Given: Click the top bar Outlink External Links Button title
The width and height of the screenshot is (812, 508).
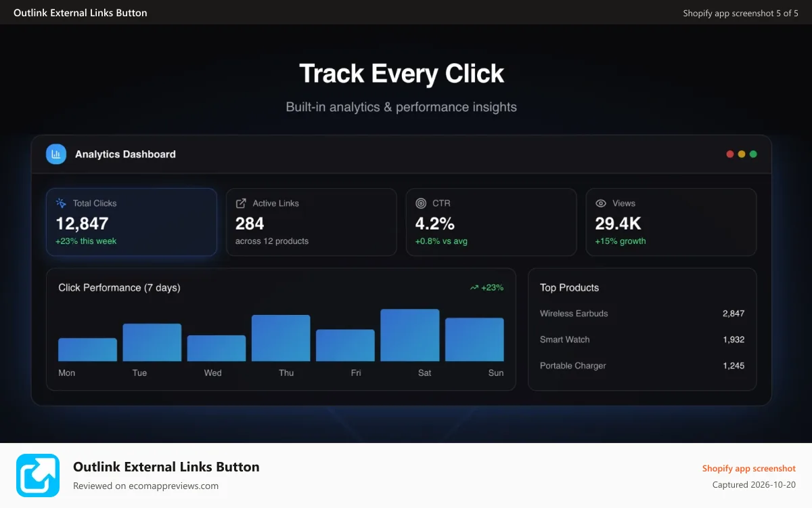Looking at the screenshot, I should 81,13.
